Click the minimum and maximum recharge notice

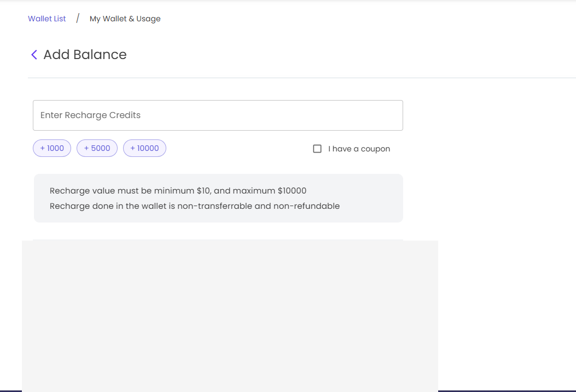tap(178, 191)
